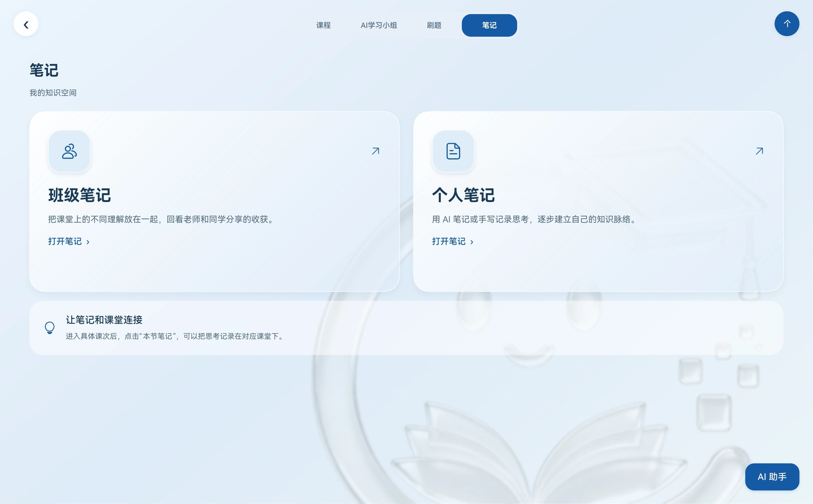Click the 班级笔记 card title
This screenshot has width=813, height=504.
click(79, 195)
